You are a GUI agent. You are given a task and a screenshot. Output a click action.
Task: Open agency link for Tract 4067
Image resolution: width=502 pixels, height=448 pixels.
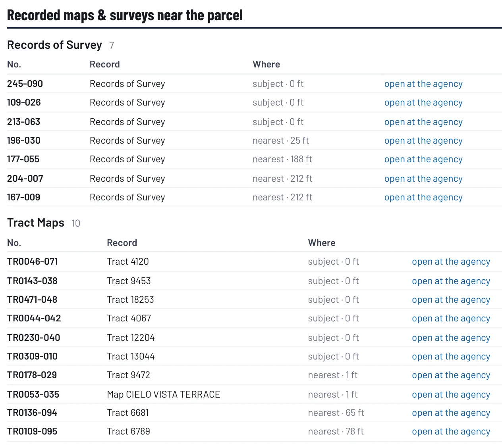pyautogui.click(x=451, y=318)
